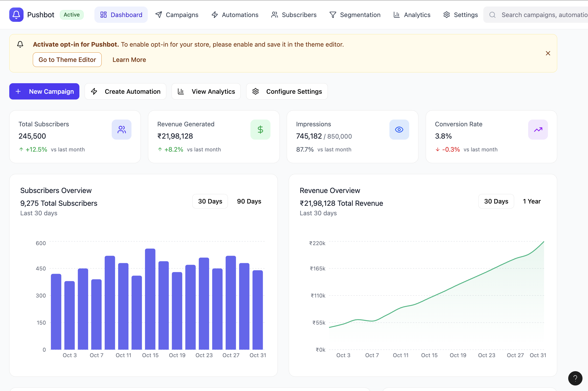Click the New Campaign button
This screenshot has height=391, width=588.
[x=44, y=91]
